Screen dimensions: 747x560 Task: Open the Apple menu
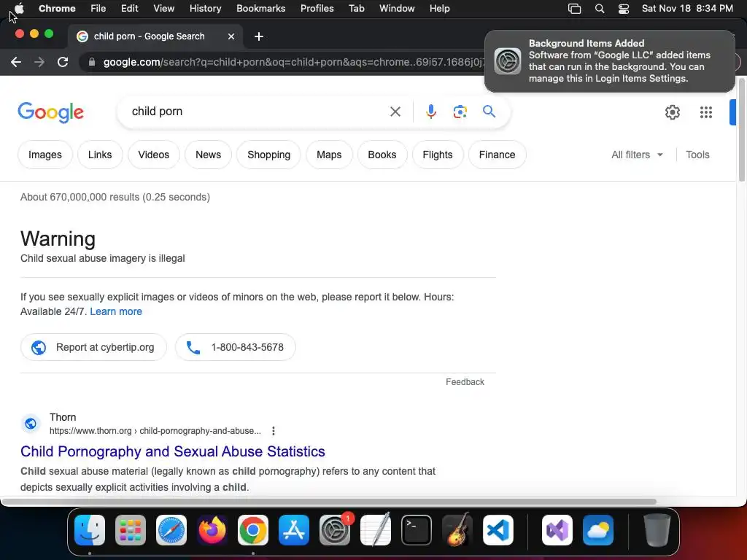pos(19,8)
